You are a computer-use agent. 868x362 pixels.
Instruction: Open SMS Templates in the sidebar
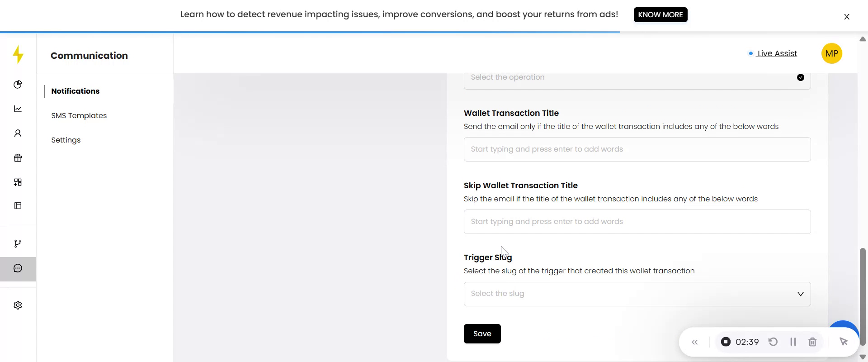click(79, 115)
